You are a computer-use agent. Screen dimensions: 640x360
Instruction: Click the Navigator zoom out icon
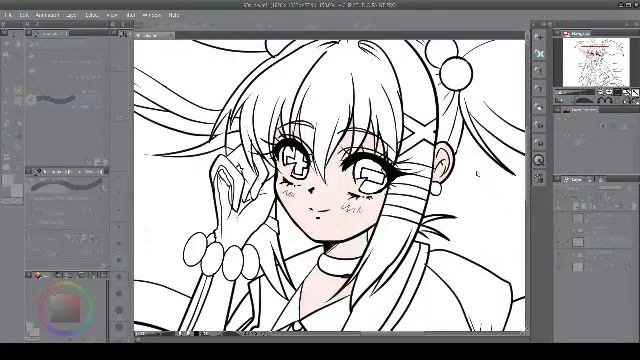click(x=600, y=92)
